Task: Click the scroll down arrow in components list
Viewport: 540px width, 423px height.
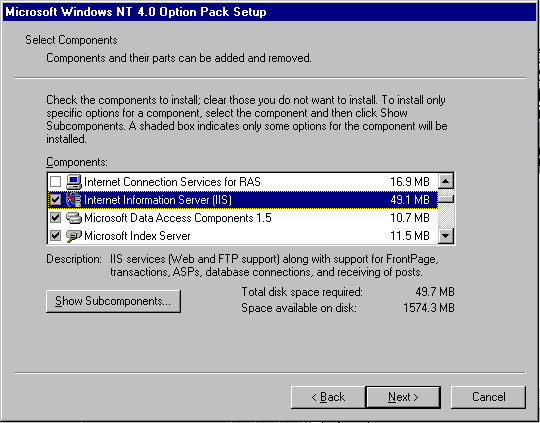Action: tap(446, 236)
